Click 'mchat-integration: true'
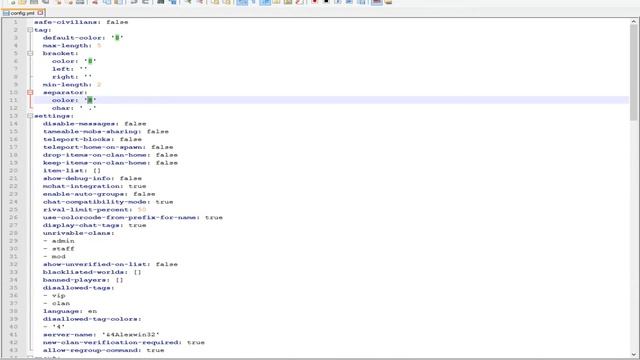 [94, 186]
